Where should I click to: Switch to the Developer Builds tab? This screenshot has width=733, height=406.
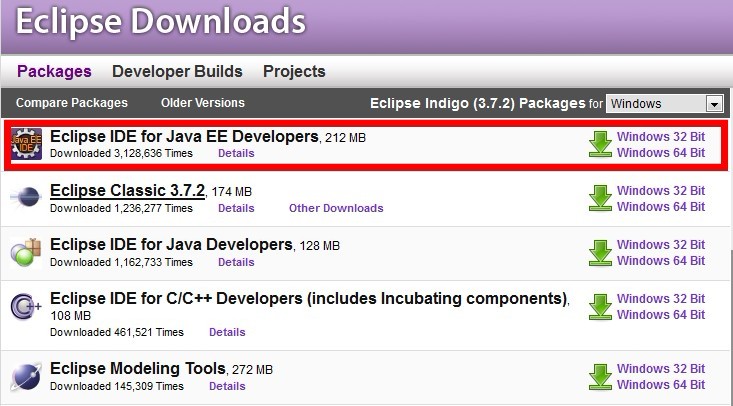177,71
